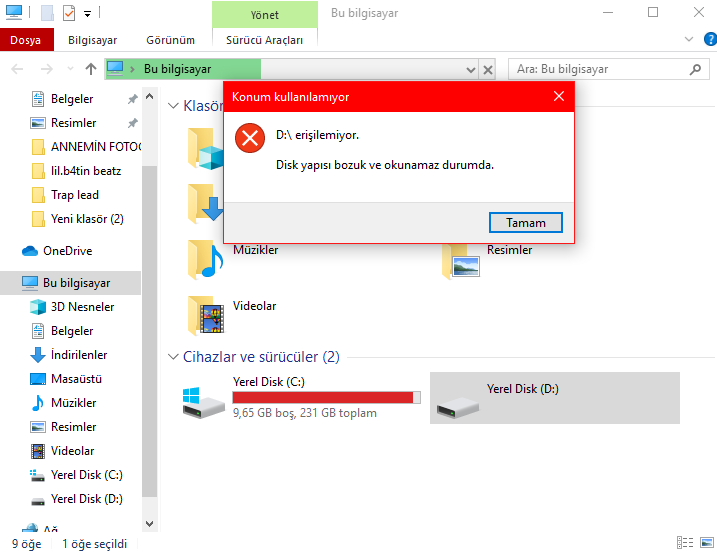
Task: Select Yerel Disk (D:) drive tile
Action: (555, 398)
